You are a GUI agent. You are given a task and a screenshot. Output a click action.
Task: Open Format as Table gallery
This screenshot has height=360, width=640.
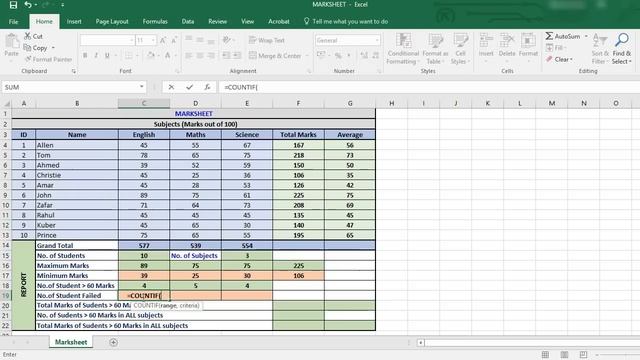[x=435, y=49]
